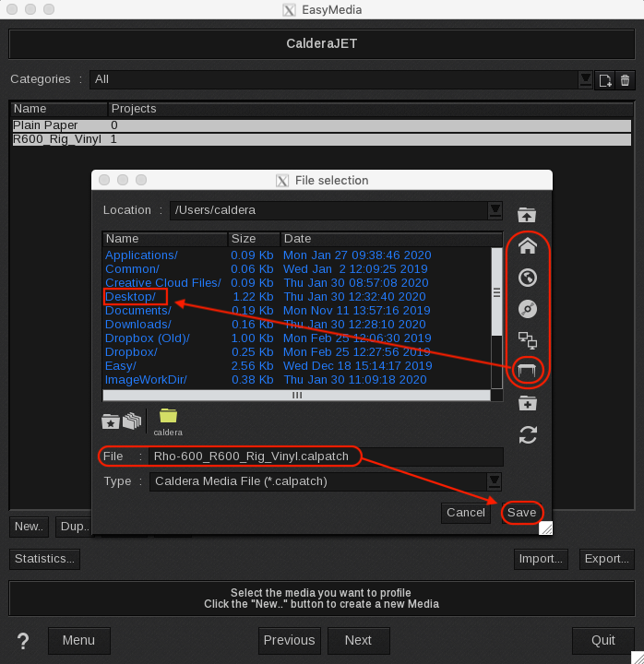Screen dimensions: 644x664
Task: Sort files by Size column header
Action: click(254, 239)
